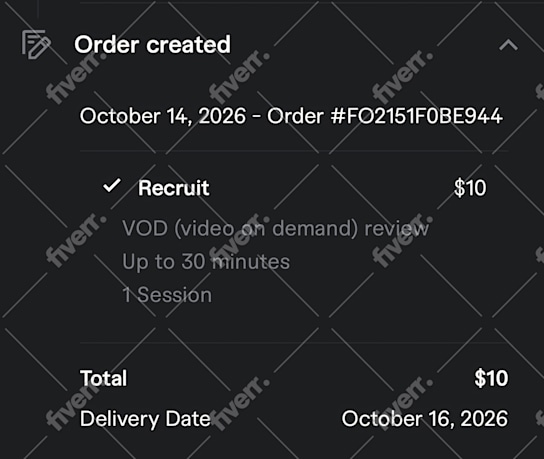
Task: Click the order document pencil icon
Action: [x=36, y=44]
